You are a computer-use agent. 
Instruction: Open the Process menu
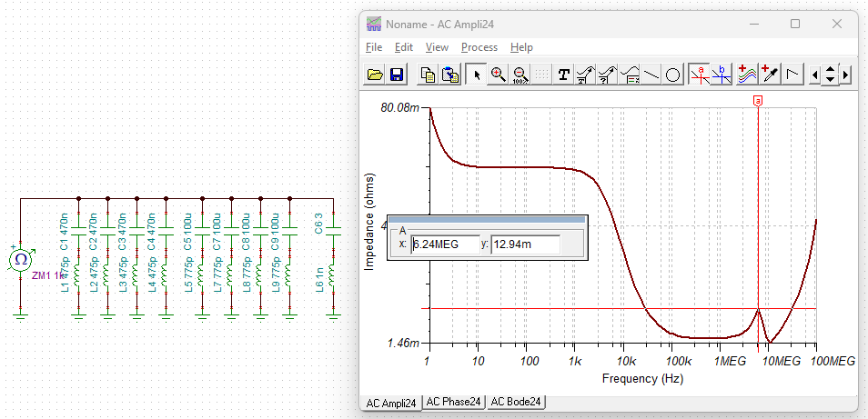point(479,47)
